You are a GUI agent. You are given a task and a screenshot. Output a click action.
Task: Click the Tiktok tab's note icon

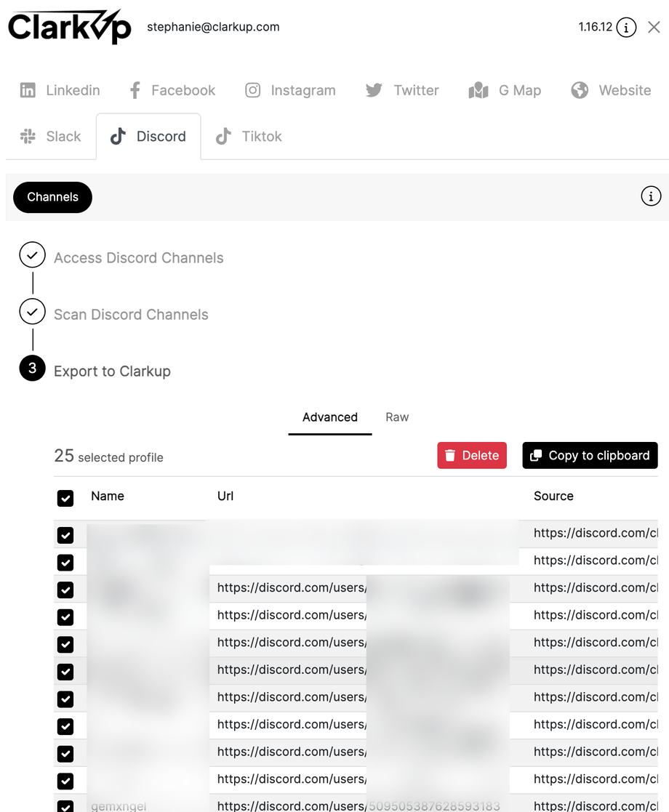(223, 136)
